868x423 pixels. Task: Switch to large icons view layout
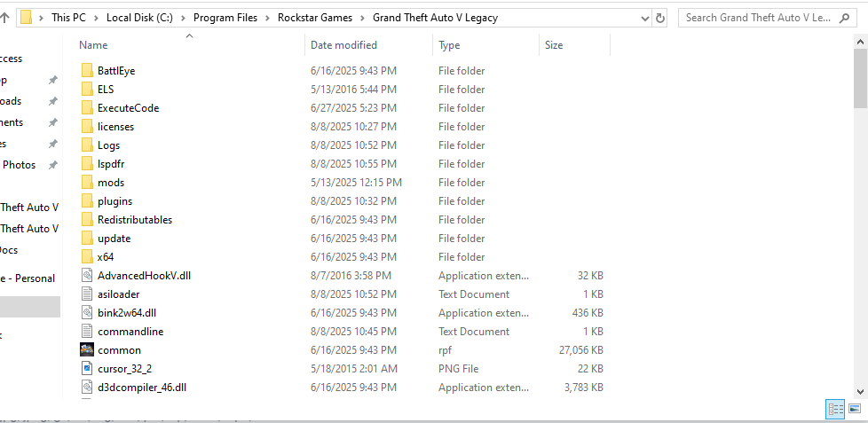(x=854, y=409)
